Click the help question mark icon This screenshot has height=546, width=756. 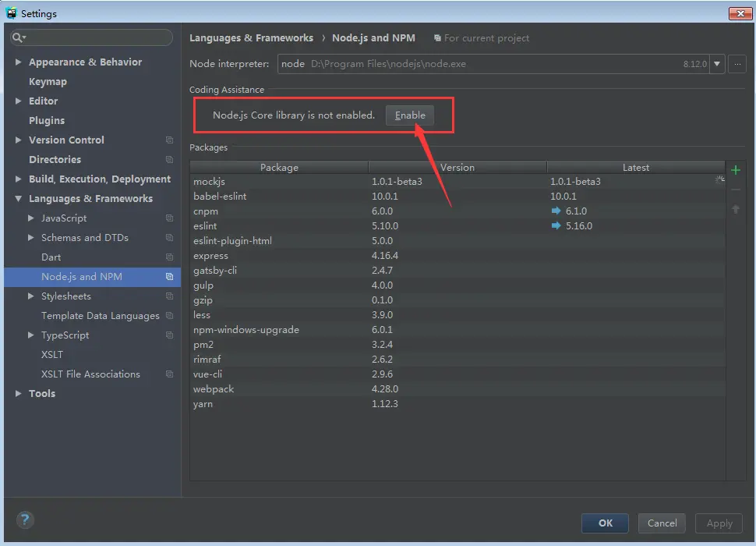[x=25, y=519]
